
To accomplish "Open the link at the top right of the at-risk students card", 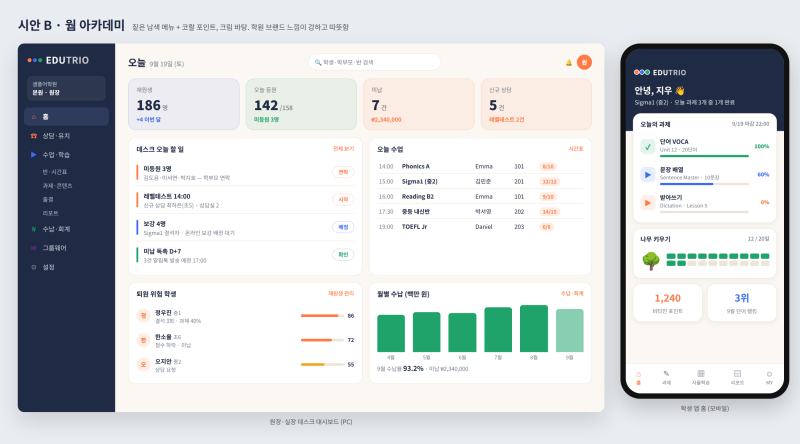I will (x=341, y=293).
